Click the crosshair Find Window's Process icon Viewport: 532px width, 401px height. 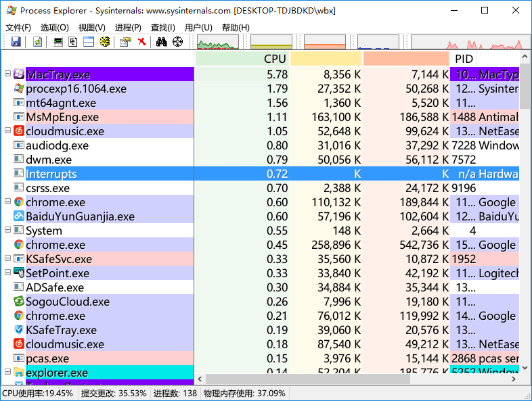177,42
